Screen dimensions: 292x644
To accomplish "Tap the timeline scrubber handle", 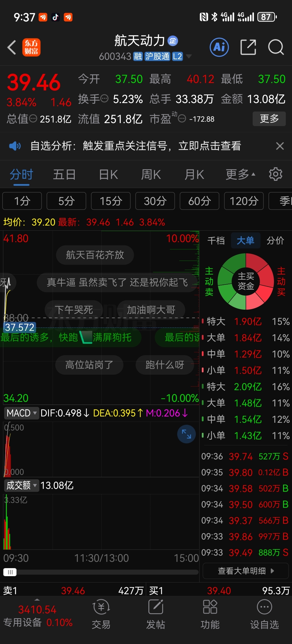I will (10, 572).
